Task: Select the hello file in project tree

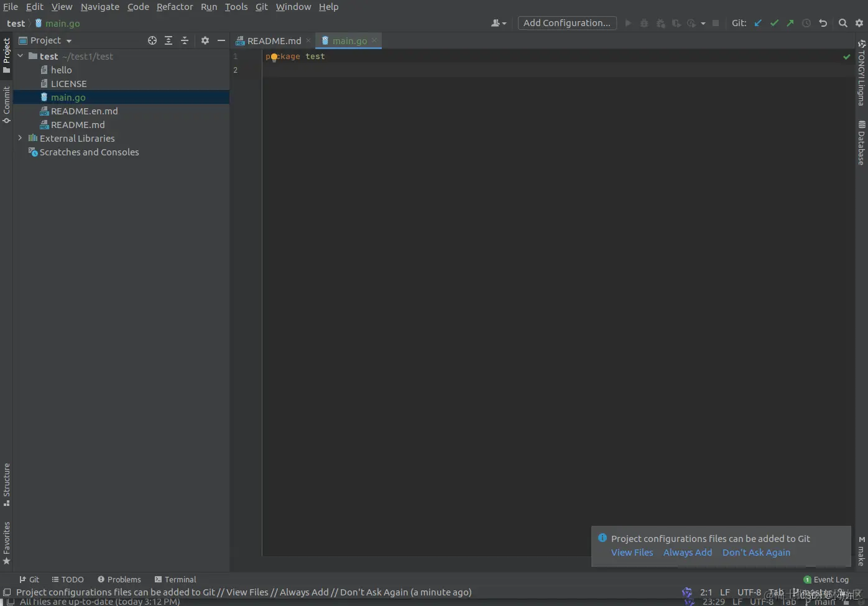Action: (61, 70)
